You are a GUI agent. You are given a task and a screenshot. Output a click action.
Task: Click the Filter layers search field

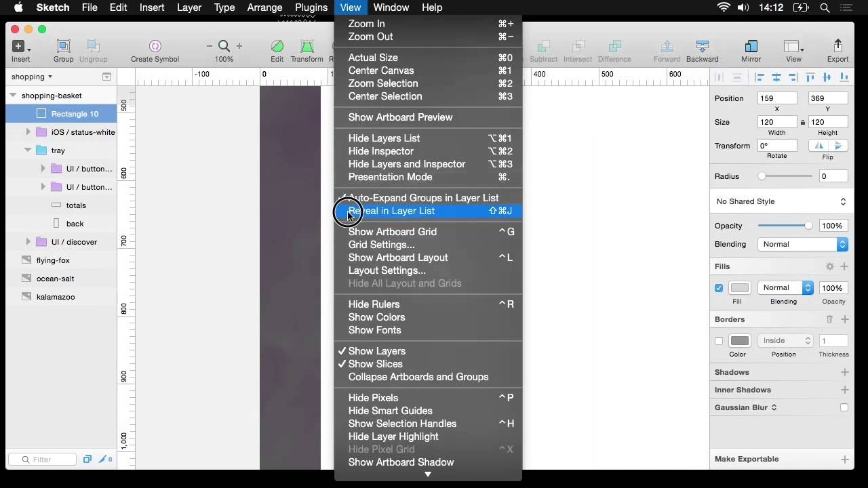[43, 459]
